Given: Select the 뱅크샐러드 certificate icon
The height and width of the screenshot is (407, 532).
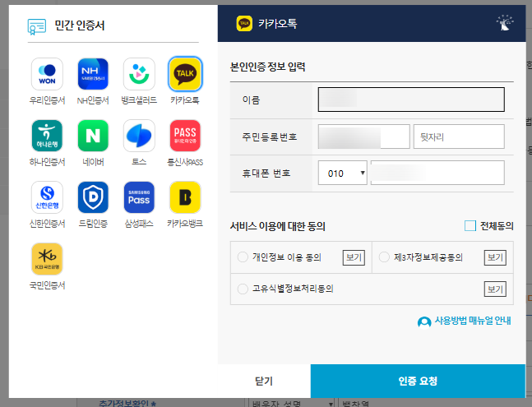Looking at the screenshot, I should pos(139,74).
